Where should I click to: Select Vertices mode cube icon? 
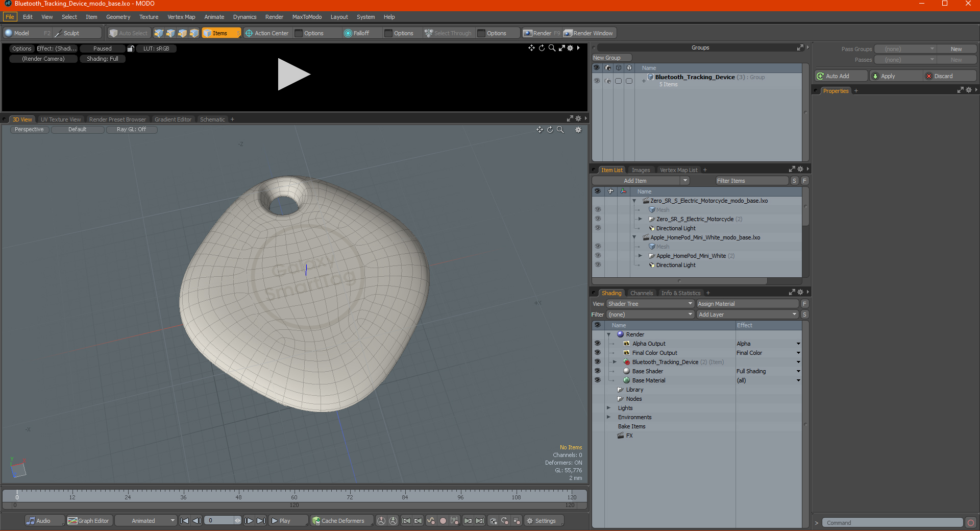(x=159, y=33)
